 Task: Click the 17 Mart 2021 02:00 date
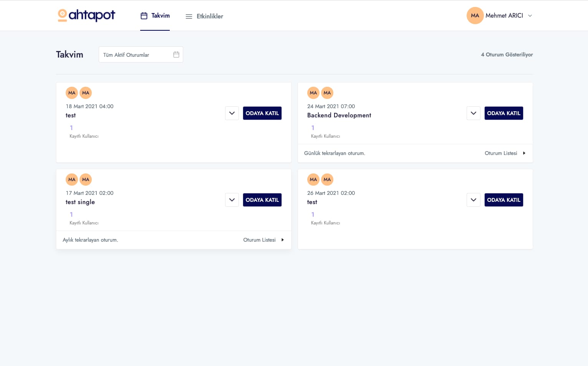(89, 193)
